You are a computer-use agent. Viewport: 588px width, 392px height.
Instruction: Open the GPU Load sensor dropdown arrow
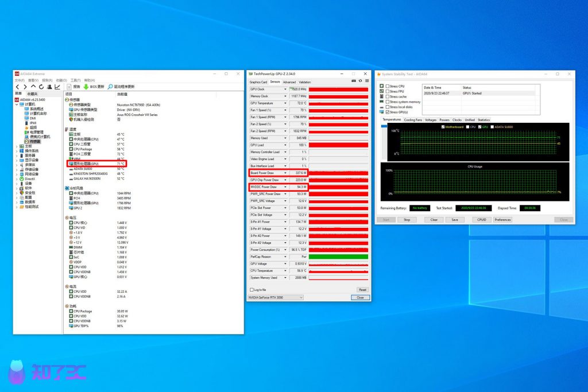[x=285, y=145]
